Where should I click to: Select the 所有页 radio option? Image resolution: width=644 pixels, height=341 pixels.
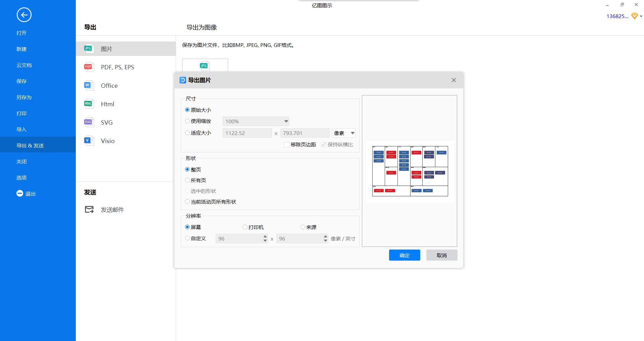pyautogui.click(x=187, y=180)
